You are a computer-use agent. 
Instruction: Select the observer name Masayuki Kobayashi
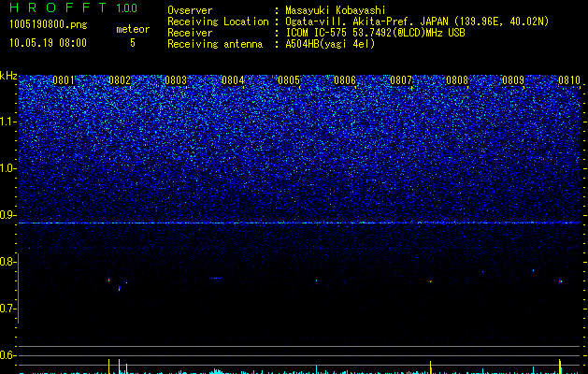(336, 10)
